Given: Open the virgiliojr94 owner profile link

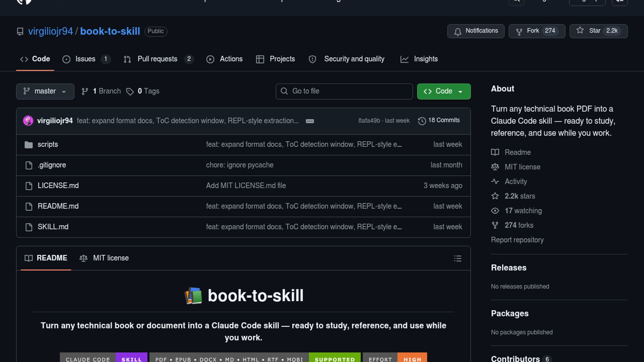Looking at the screenshot, I should pyautogui.click(x=50, y=31).
